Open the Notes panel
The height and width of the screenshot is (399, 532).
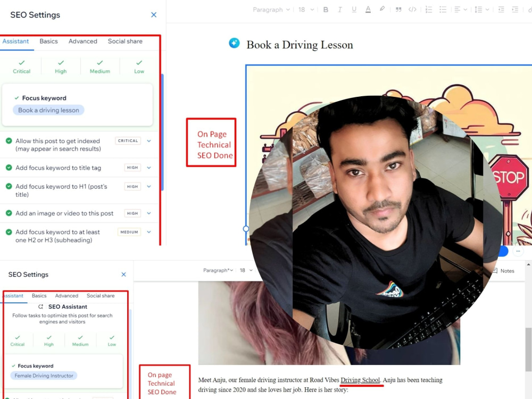click(503, 271)
